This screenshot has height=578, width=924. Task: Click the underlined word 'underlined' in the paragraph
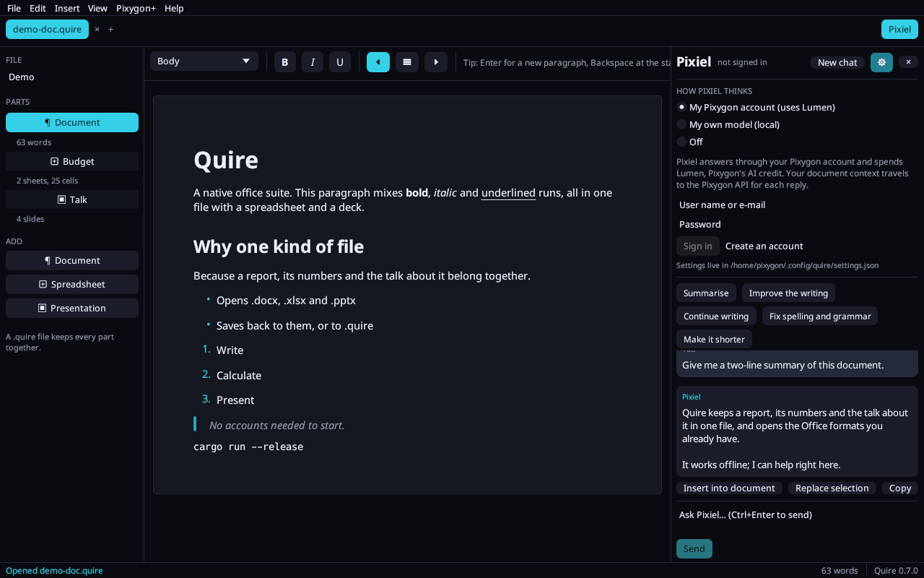pyautogui.click(x=508, y=193)
